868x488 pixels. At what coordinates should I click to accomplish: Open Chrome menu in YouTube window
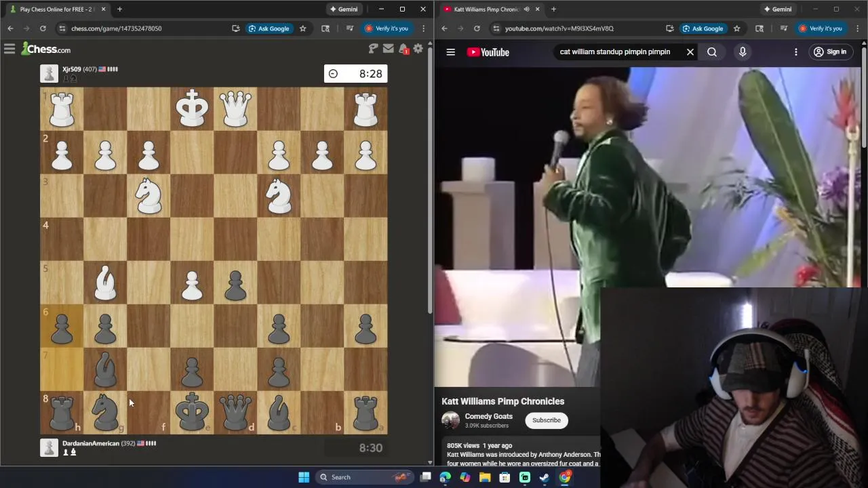(857, 28)
